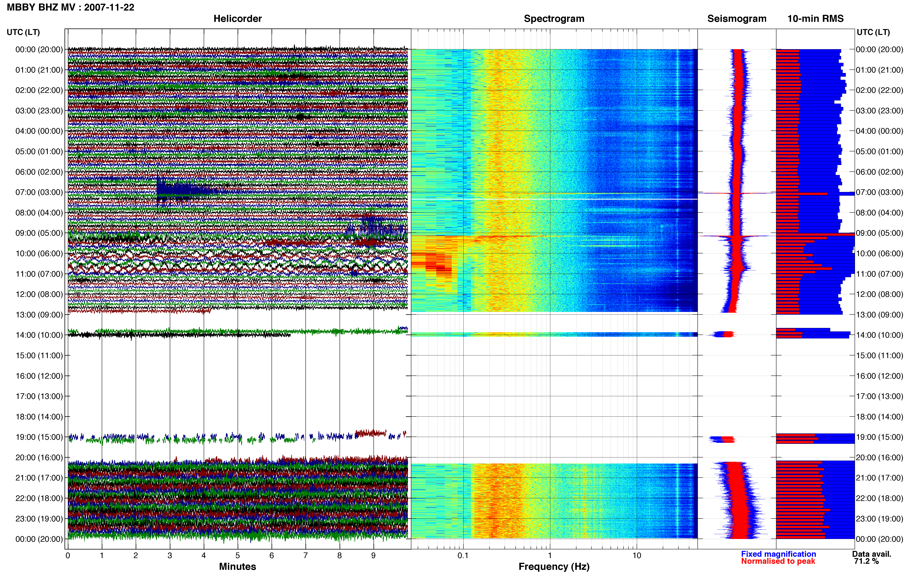Click 08:00 (04:00) label on Helicorder axis
The height and width of the screenshot is (578, 924).
pos(39,213)
